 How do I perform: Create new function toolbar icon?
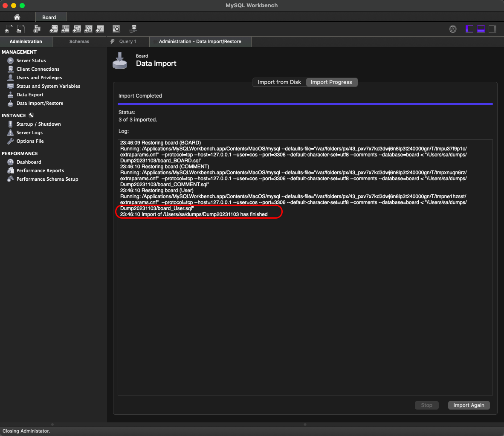click(x=100, y=29)
